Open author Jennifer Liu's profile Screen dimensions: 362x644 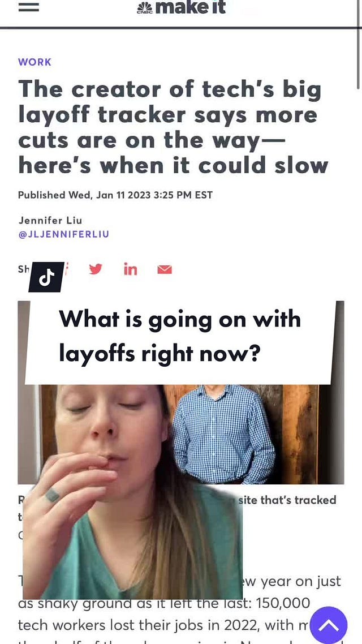pos(50,220)
